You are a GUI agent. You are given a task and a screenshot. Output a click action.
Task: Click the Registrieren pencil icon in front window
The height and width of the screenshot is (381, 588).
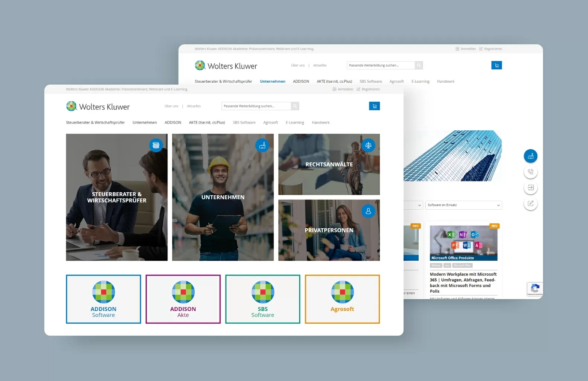pos(358,89)
